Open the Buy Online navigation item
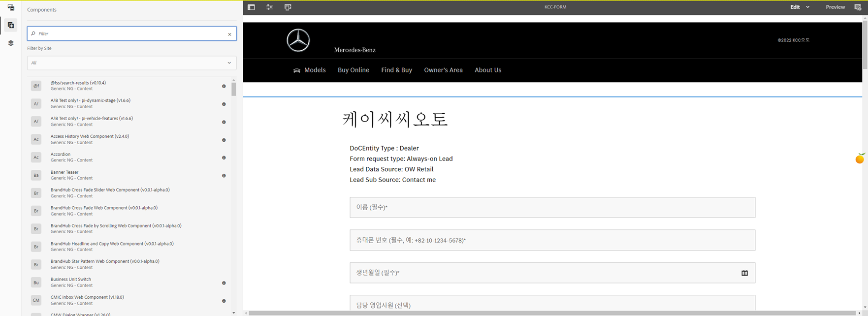Screen dimensions: 868x316 [354, 70]
